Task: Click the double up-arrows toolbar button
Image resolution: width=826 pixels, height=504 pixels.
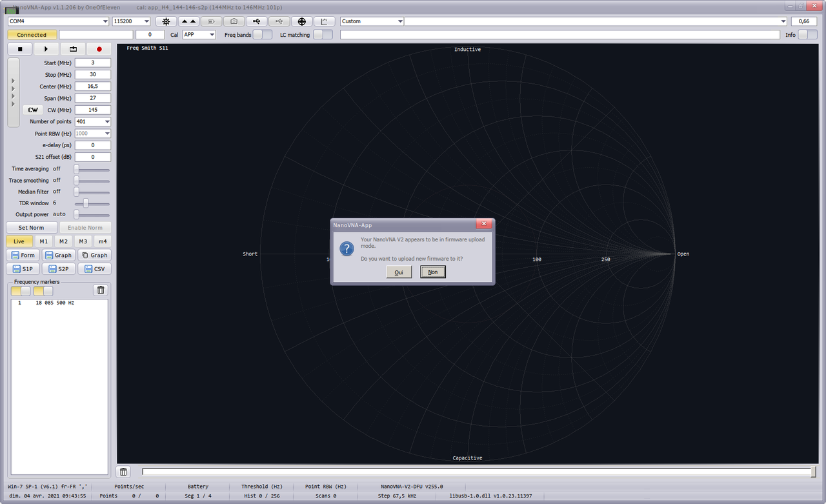Action: tap(188, 21)
